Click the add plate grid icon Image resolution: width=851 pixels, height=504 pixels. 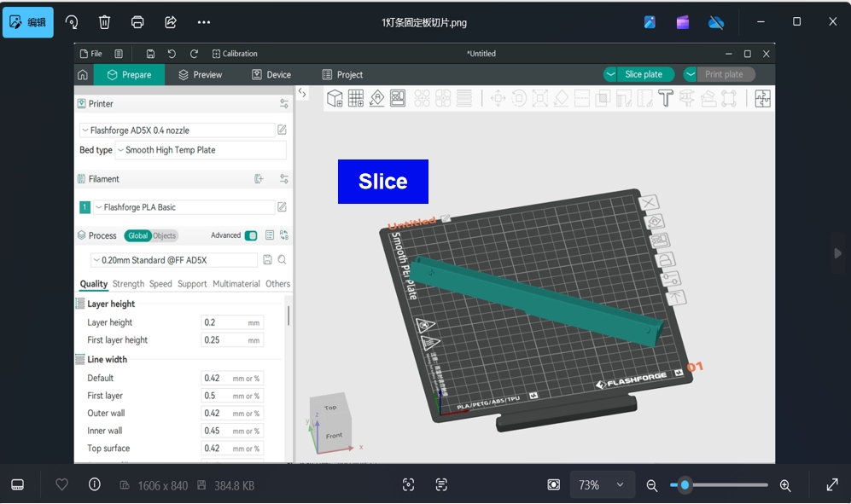tap(356, 98)
